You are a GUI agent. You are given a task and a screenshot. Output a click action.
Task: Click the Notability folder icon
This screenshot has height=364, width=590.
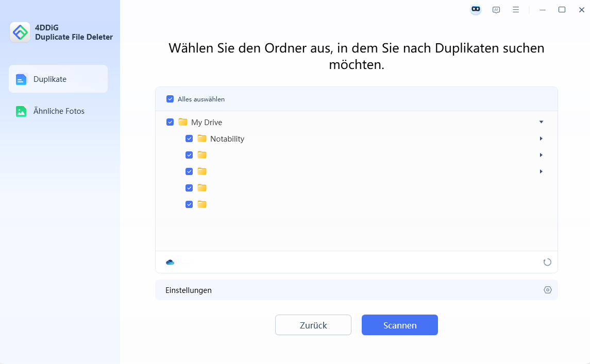(202, 138)
